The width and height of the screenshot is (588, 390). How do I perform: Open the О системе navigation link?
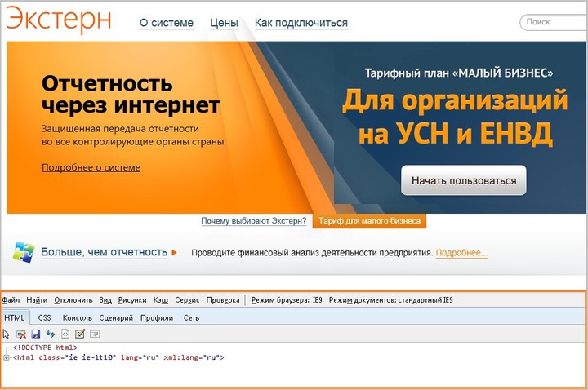click(167, 23)
